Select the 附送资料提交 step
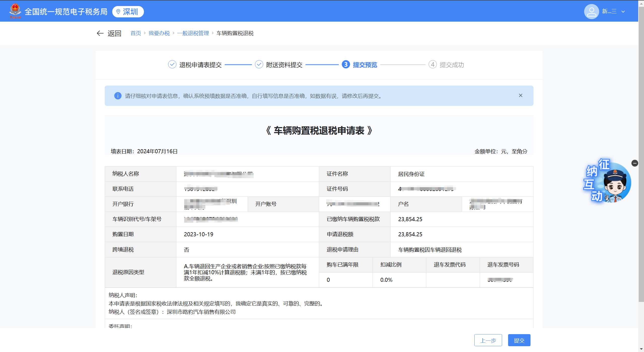 click(x=279, y=65)
